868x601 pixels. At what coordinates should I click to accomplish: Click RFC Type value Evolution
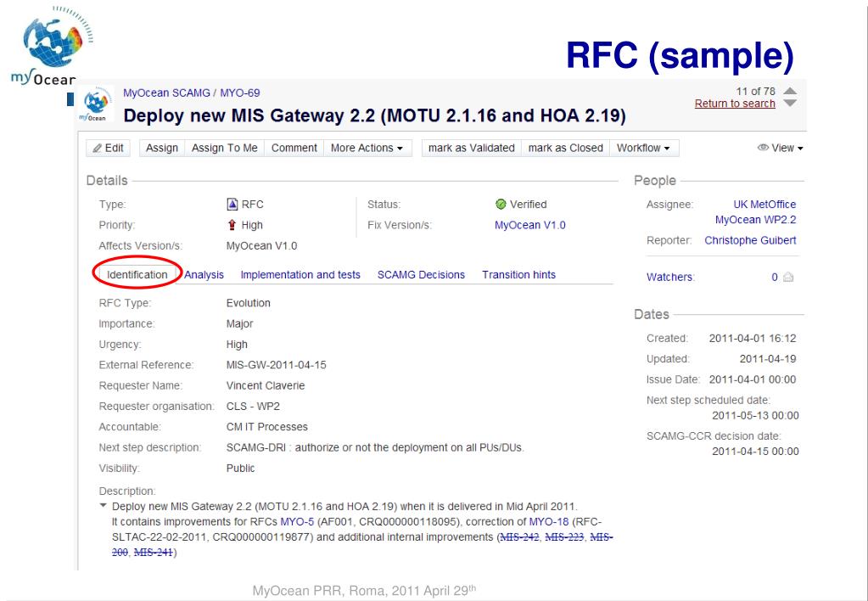tap(248, 303)
